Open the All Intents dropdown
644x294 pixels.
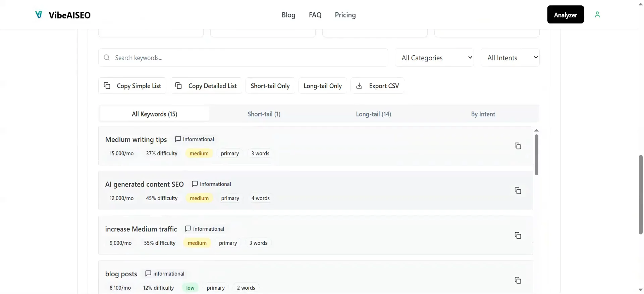(x=510, y=58)
